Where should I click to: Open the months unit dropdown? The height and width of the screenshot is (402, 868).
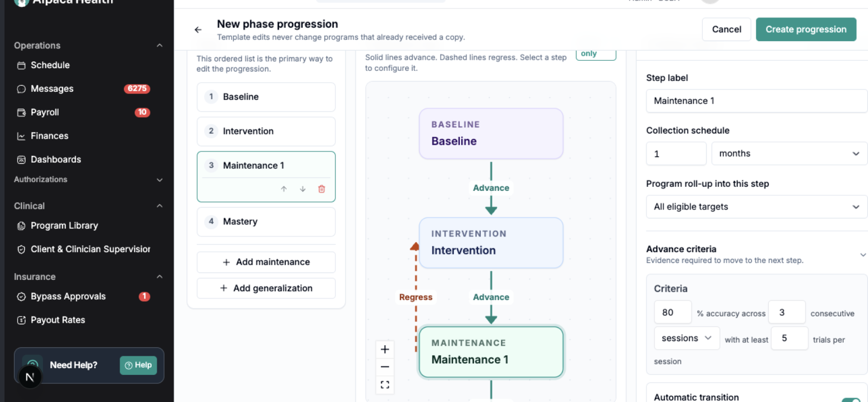[789, 153]
